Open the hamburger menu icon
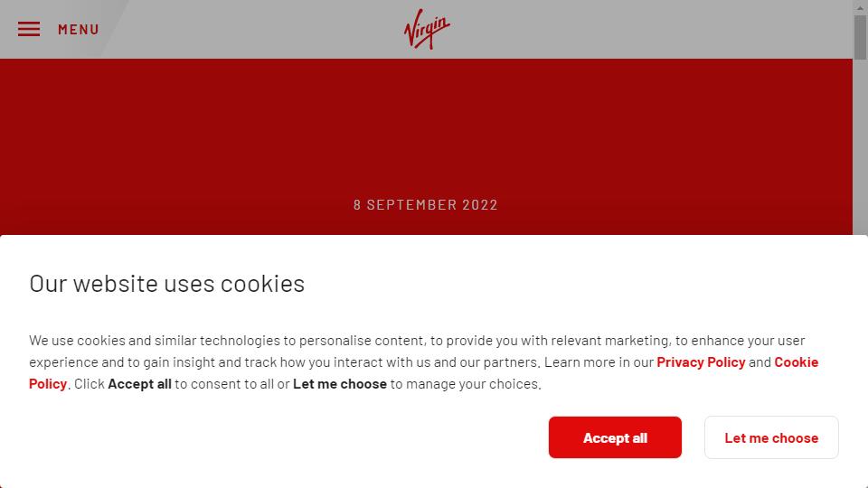 29,29
